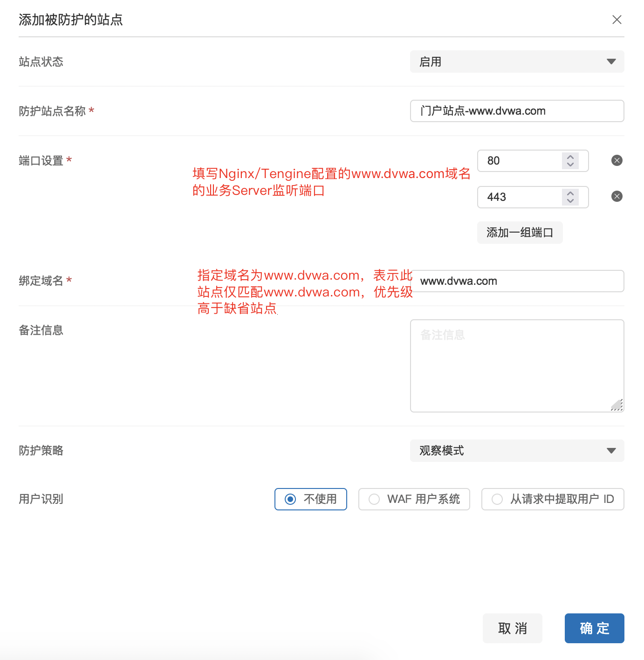
Task: Increase port 443 value with up arrow
Action: pyautogui.click(x=570, y=193)
